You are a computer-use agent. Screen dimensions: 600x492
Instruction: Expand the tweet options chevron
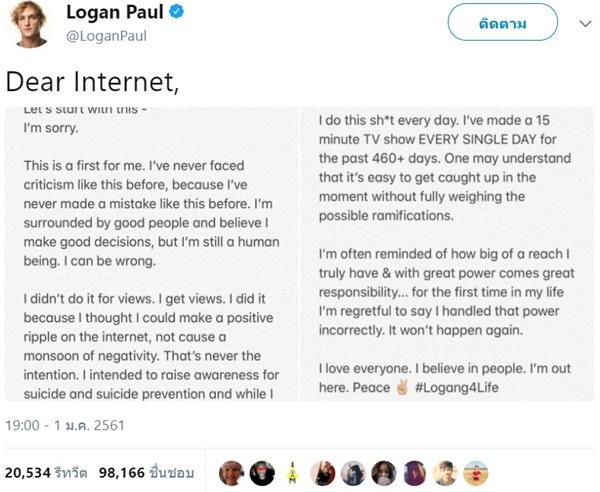(578, 21)
